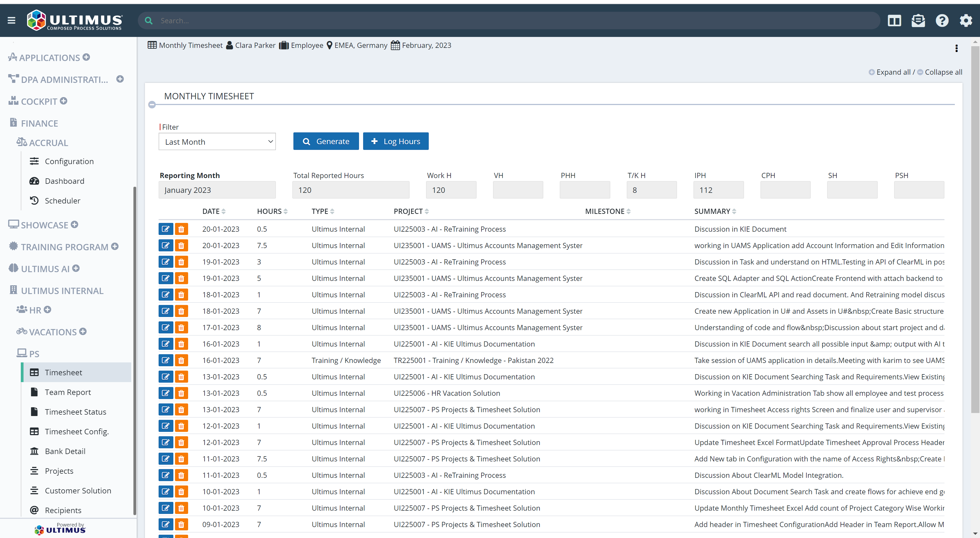This screenshot has height=538, width=980.
Task: Expand the TRAINING PROGRAM plus icon
Action: tap(115, 246)
